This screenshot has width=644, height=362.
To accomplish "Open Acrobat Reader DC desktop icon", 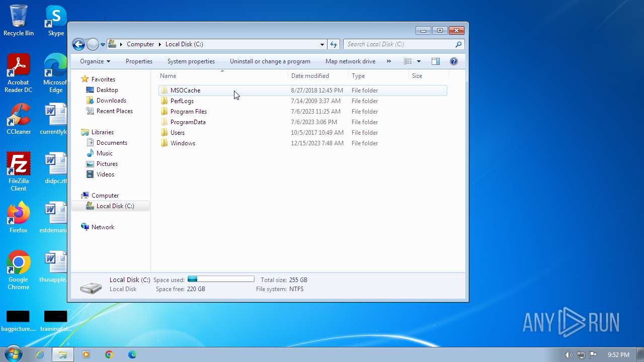I will click(19, 73).
